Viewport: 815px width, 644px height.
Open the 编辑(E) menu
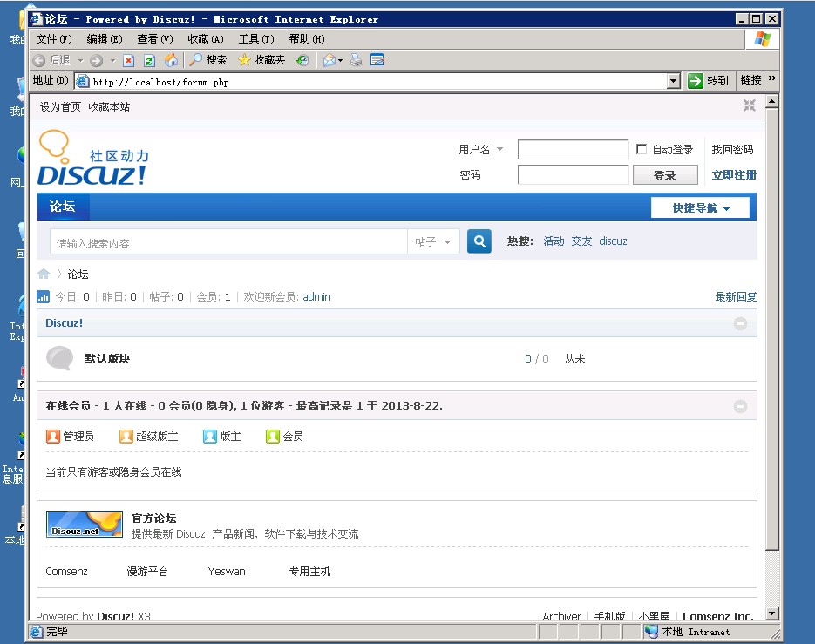[x=105, y=39]
